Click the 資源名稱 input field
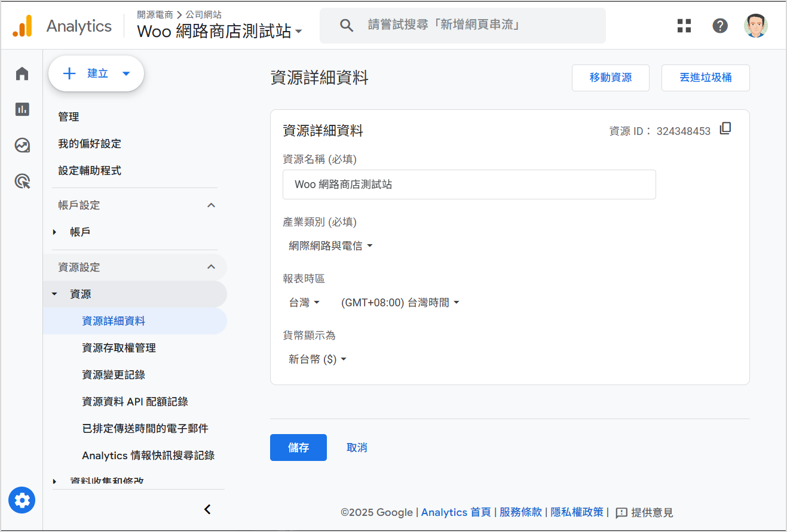 tap(469, 184)
